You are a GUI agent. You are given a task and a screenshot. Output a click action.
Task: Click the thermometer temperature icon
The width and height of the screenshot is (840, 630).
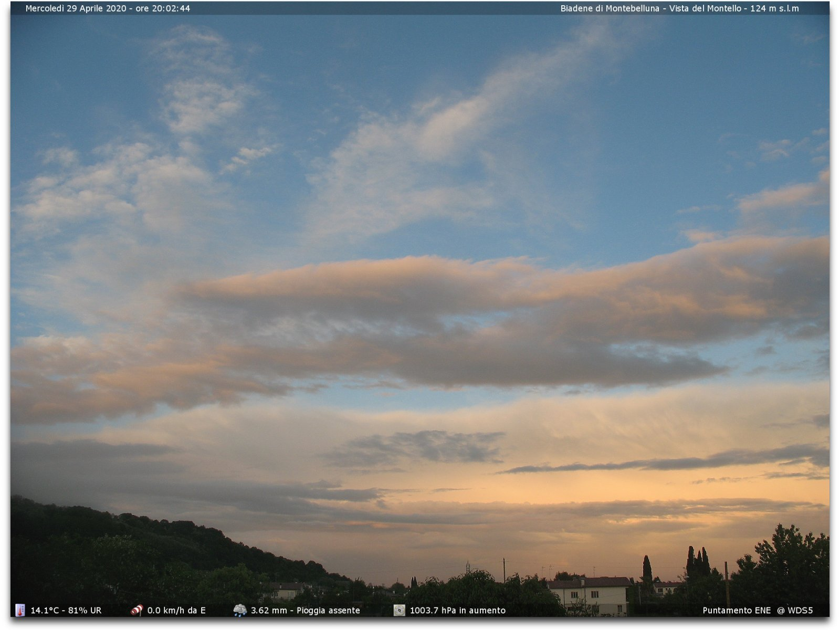tap(20, 610)
